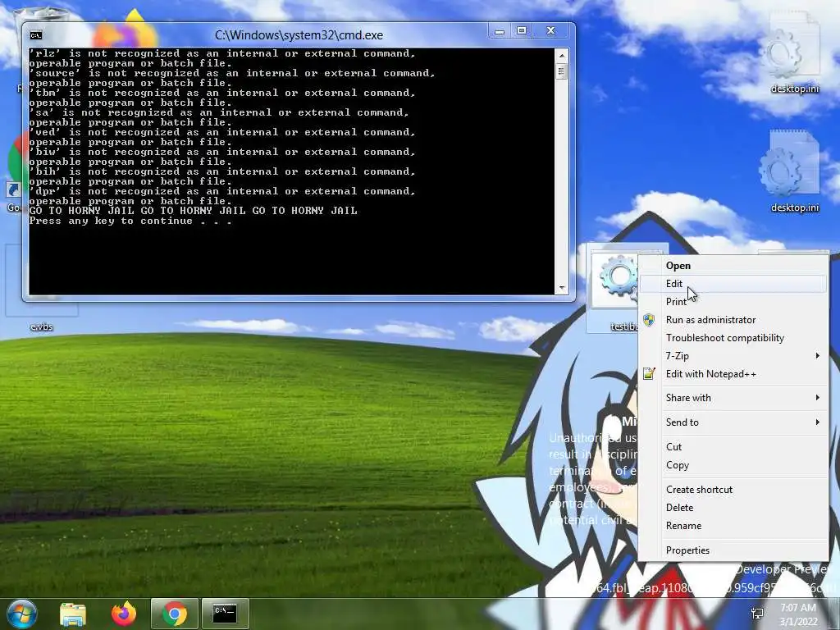
Task: Maximize the cmd.exe window
Action: [x=522, y=31]
